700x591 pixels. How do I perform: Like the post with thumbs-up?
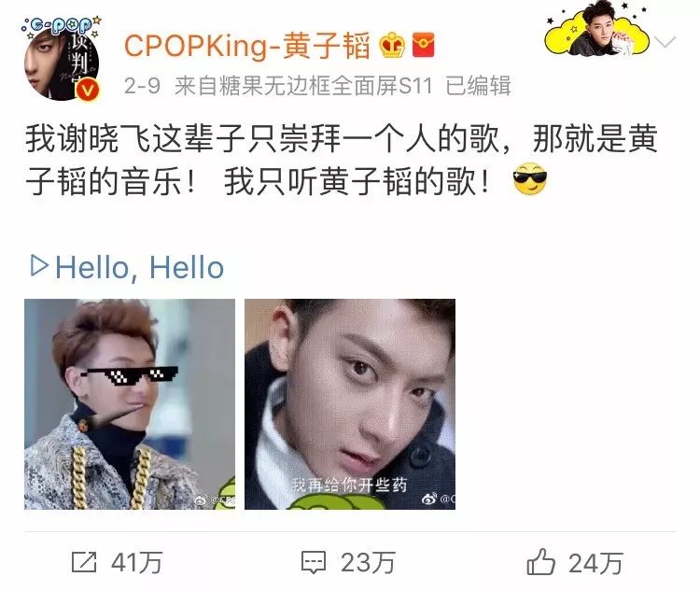pos(540,561)
